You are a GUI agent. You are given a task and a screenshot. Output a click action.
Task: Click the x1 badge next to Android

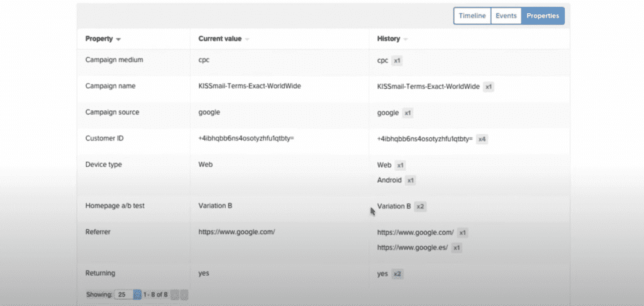[x=410, y=180]
